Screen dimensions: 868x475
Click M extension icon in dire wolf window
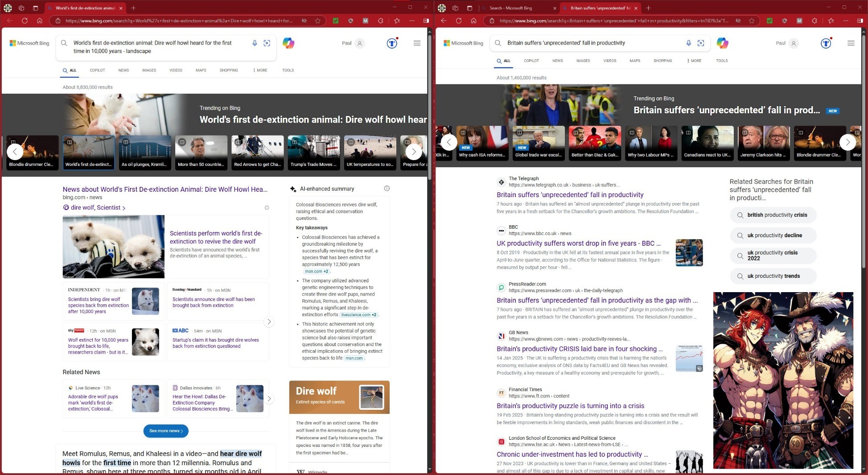365,21
